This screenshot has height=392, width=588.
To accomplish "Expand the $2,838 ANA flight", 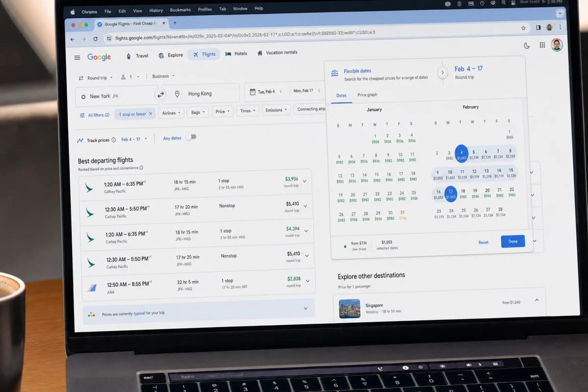I will coord(308,281).
